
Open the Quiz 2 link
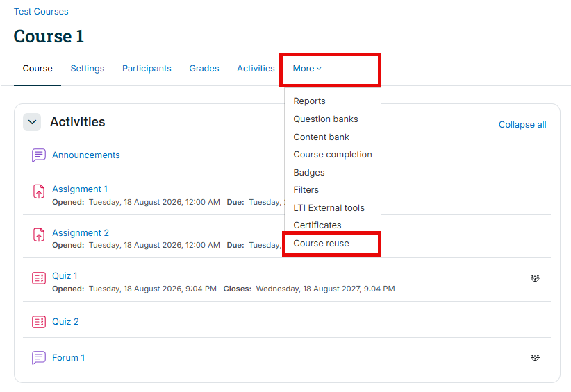click(x=65, y=322)
